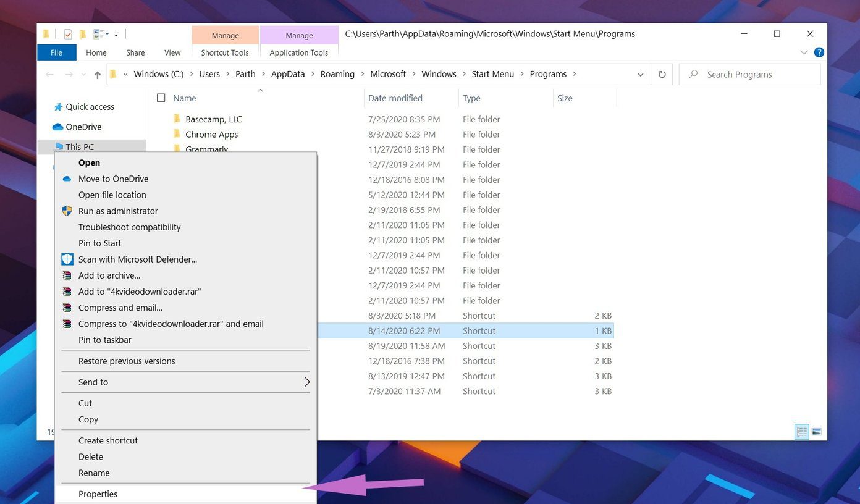Open the Shortcut Tools tab
The width and height of the screenshot is (860, 504).
coord(225,52)
